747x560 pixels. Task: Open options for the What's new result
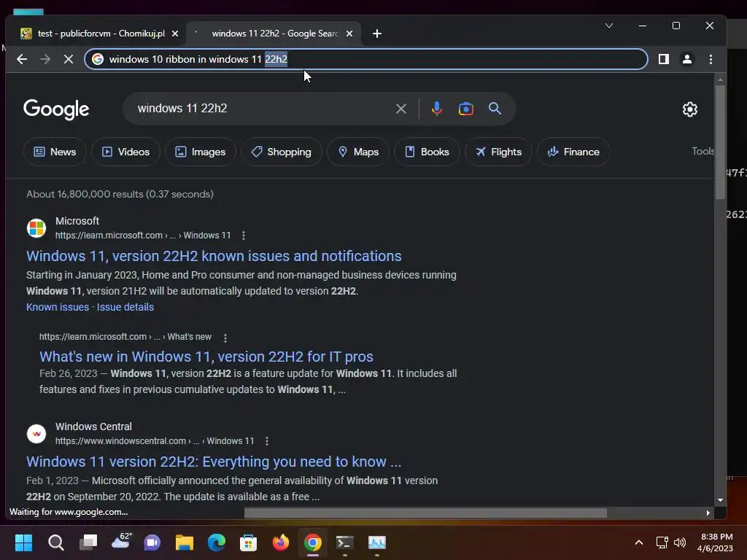225,338
